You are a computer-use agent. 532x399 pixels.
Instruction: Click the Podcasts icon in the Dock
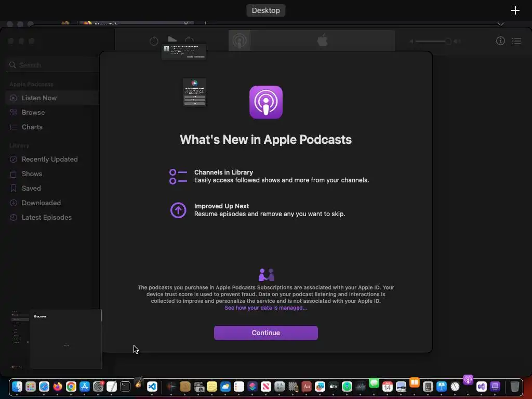pos(468,380)
